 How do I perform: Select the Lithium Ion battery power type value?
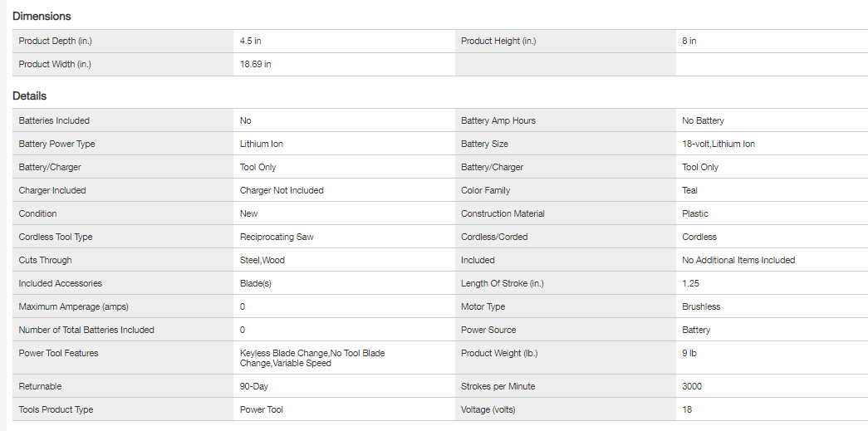(x=261, y=144)
